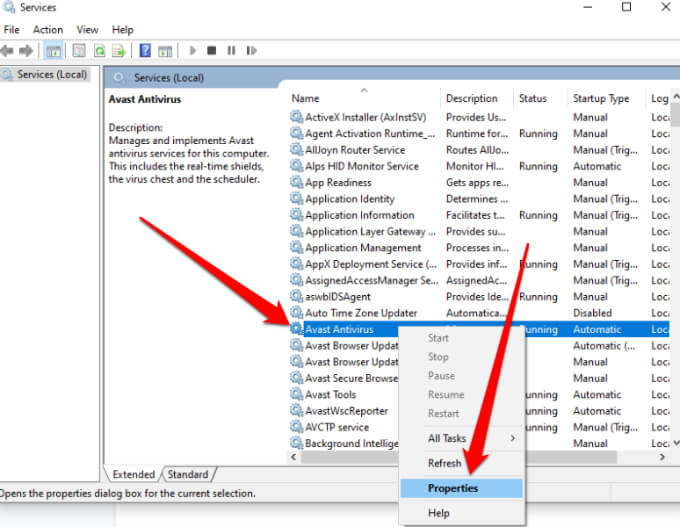680x527 pixels.
Task: Select Refresh from the context menu
Action: [x=444, y=463]
